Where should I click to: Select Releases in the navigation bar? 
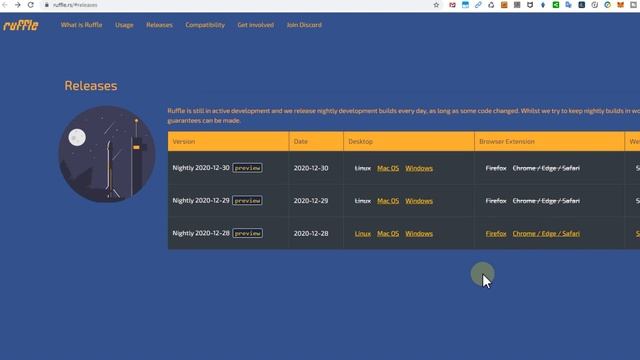[x=159, y=25]
